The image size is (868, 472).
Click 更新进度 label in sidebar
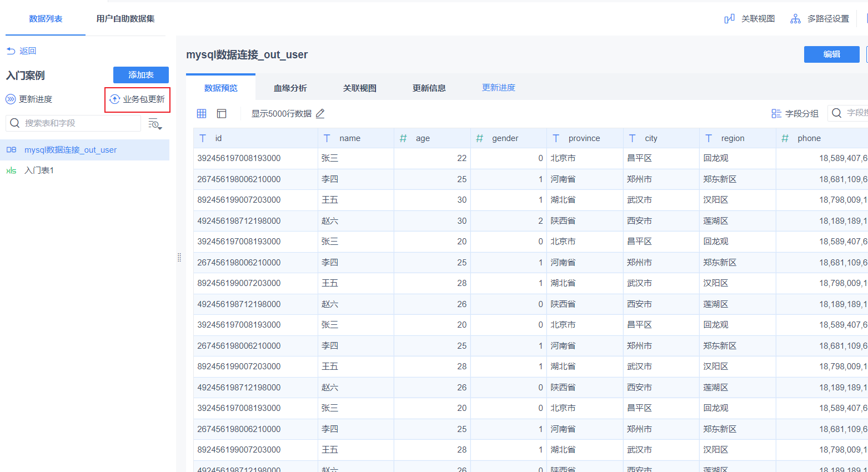[36, 99]
